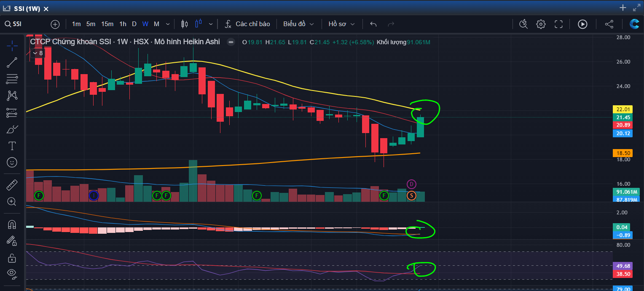
Task: Toggle stay in drawing mode pencil-lock
Action: pyautogui.click(x=12, y=241)
